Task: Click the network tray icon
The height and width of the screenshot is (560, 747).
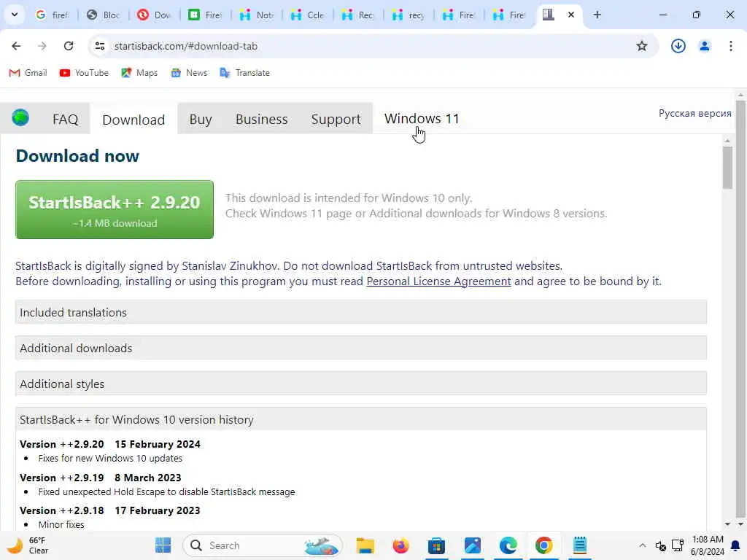Action: coord(678,545)
